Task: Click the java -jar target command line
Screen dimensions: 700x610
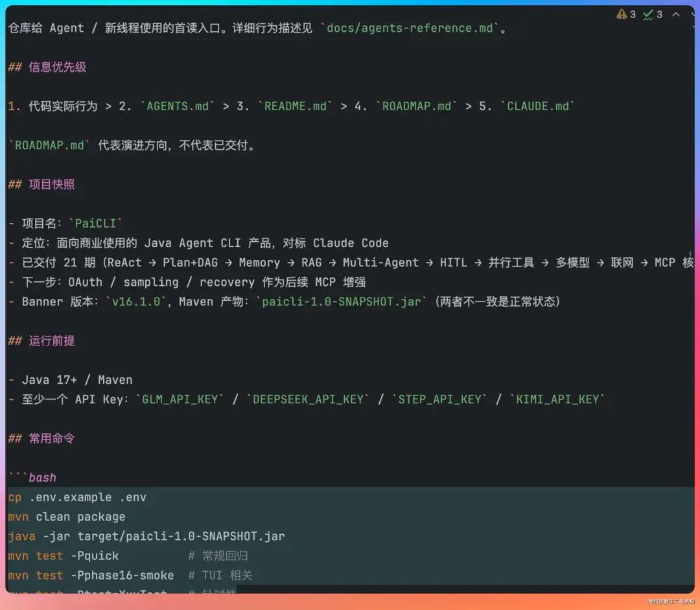Action: click(x=146, y=536)
